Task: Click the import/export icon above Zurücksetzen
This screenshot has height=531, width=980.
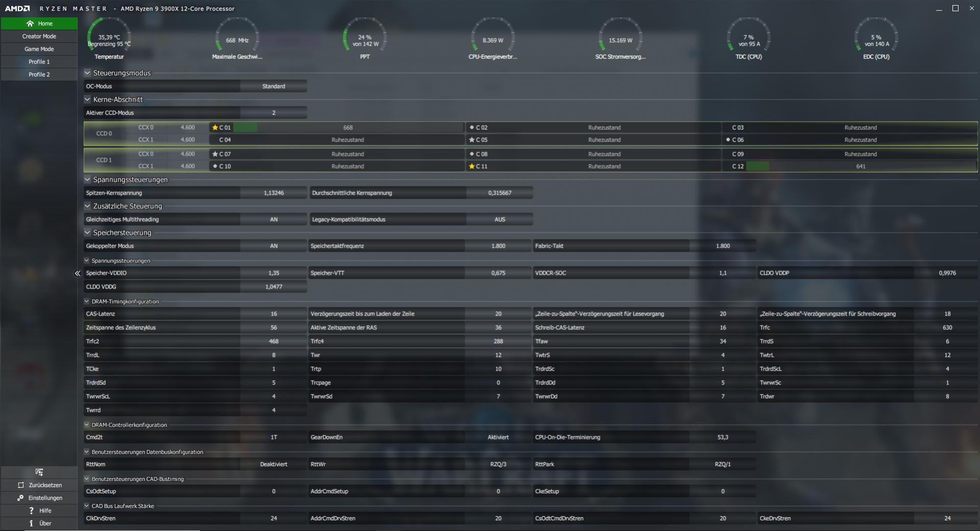Action: pyautogui.click(x=39, y=472)
